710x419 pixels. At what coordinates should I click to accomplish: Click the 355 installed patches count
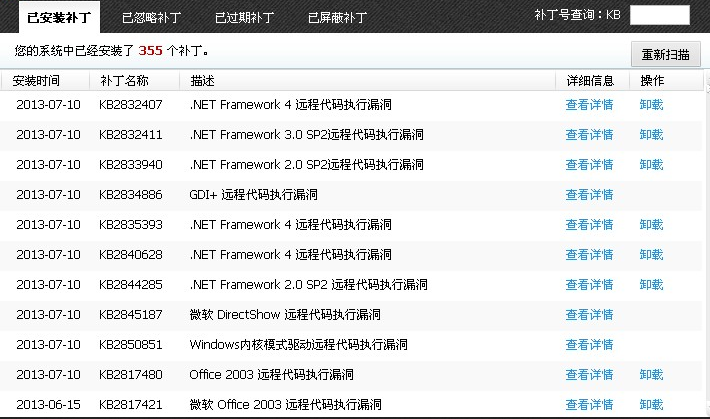(150, 50)
